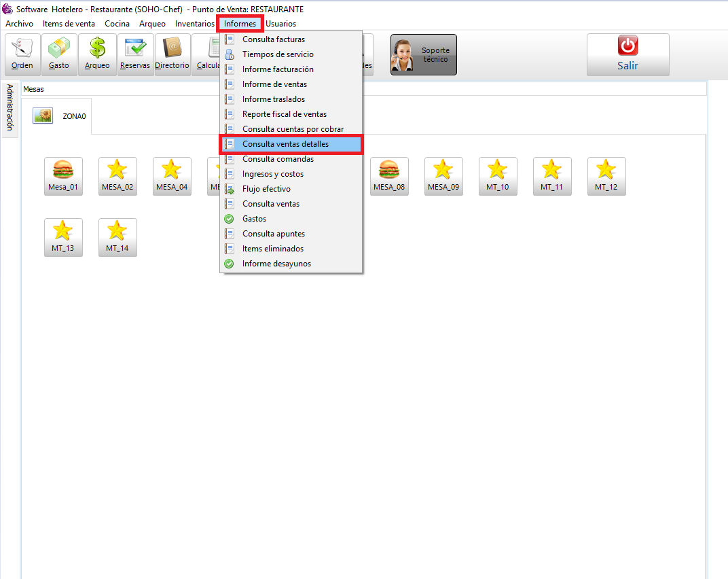Open the Directorio address book icon

point(172,54)
